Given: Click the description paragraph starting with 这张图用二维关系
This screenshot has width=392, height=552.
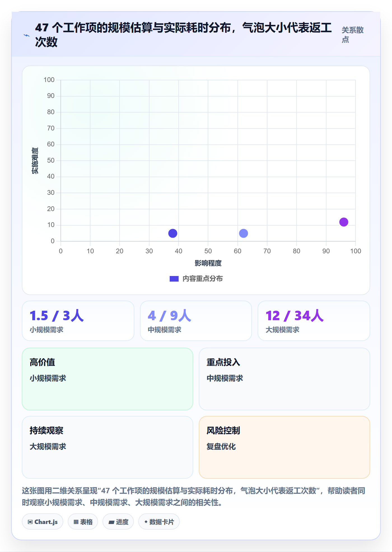Looking at the screenshot, I should 193,497.
